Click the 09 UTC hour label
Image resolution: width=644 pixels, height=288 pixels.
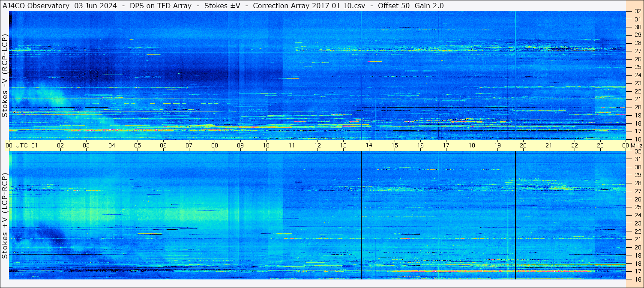click(x=240, y=145)
